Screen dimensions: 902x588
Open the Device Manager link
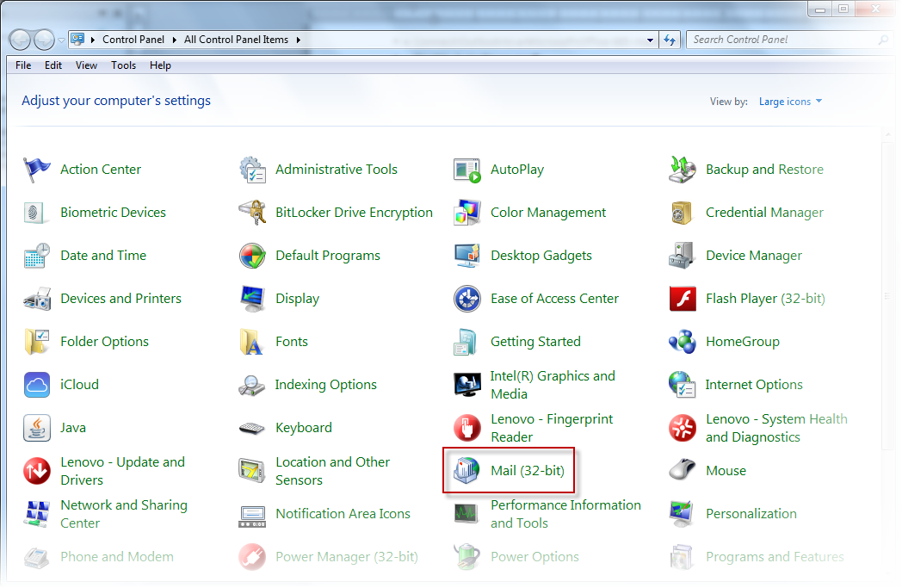pyautogui.click(x=753, y=256)
